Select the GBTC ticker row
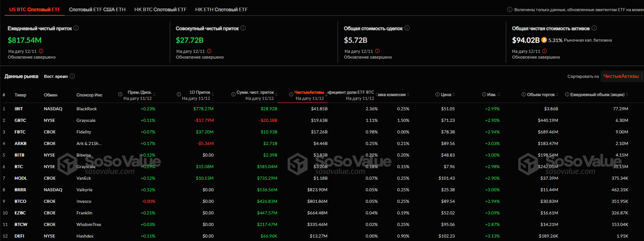 [x=322, y=120]
